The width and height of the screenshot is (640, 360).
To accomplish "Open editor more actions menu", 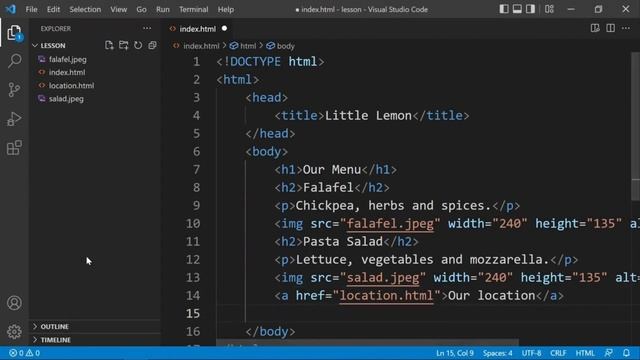I will pos(626,28).
